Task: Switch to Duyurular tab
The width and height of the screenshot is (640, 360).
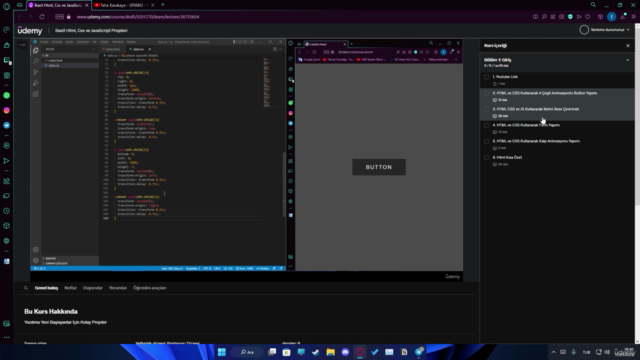Action: (x=93, y=288)
